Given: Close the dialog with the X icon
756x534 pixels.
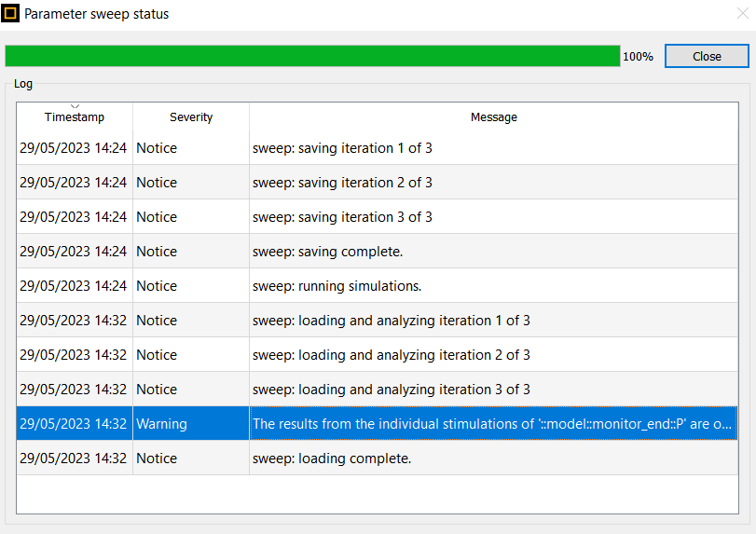Looking at the screenshot, I should pyautogui.click(x=743, y=13).
